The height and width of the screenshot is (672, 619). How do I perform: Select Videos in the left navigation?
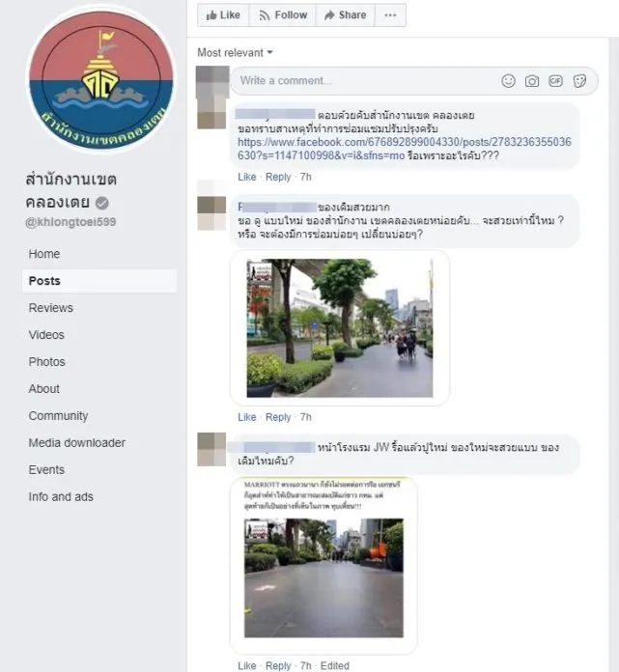click(x=46, y=335)
